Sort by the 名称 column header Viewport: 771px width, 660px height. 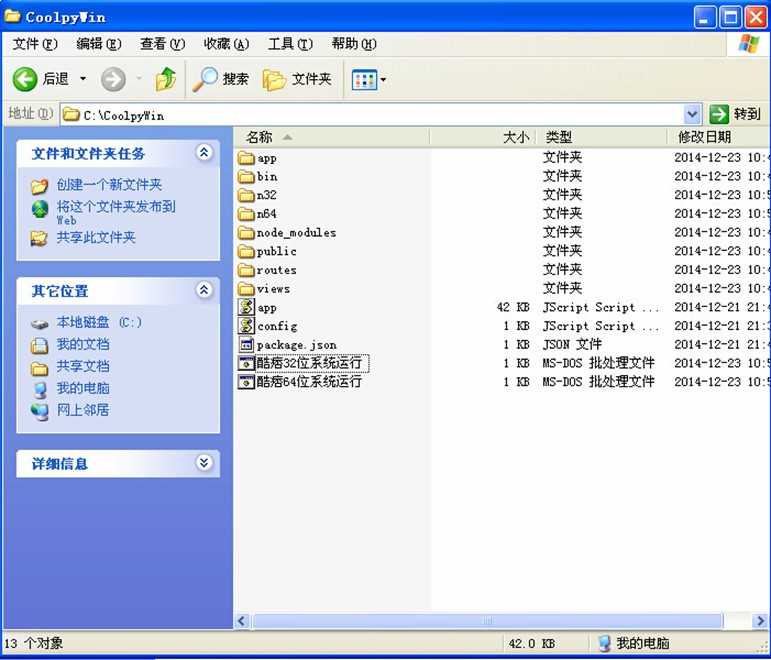[332, 137]
